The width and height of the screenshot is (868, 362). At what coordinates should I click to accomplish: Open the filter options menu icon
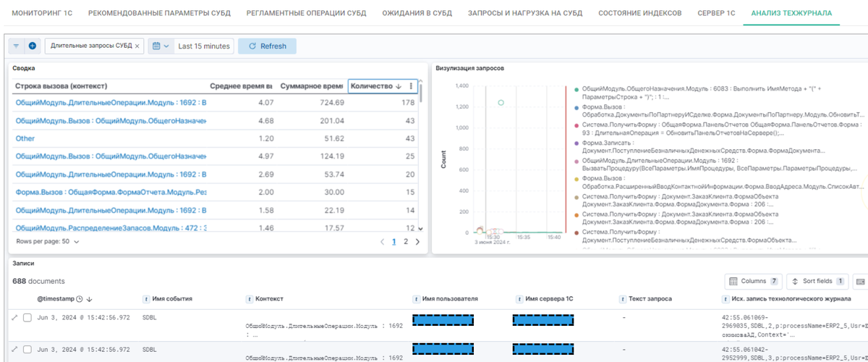tap(16, 46)
